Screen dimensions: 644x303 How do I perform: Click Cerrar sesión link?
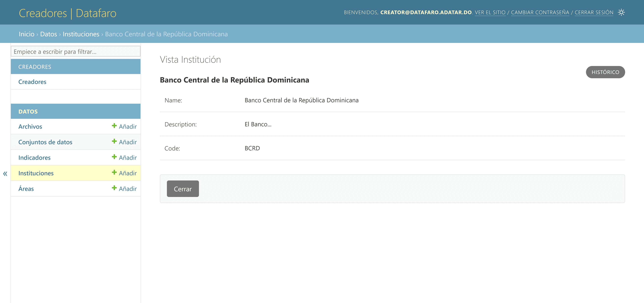click(594, 13)
